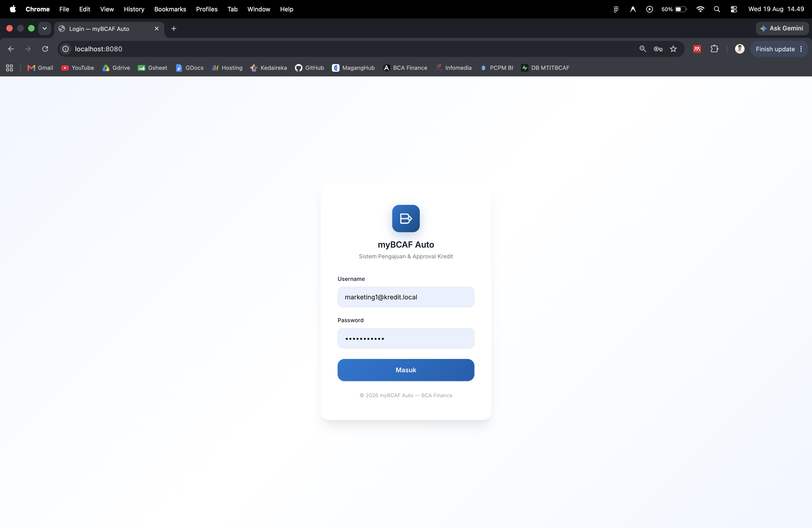Screen dimensions: 812x528
Task: Open the Bookmarks menu
Action: tap(170, 9)
